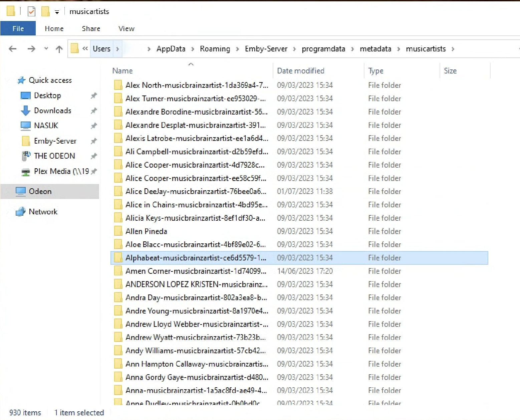The width and height of the screenshot is (520, 420).
Task: Select the Alice DeeJay folder
Action: [x=196, y=192]
